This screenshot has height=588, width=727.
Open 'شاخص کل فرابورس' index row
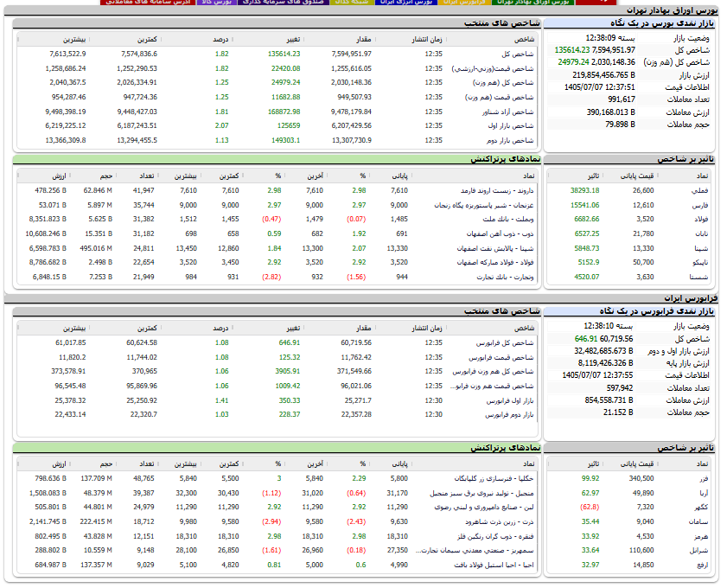[277, 342]
